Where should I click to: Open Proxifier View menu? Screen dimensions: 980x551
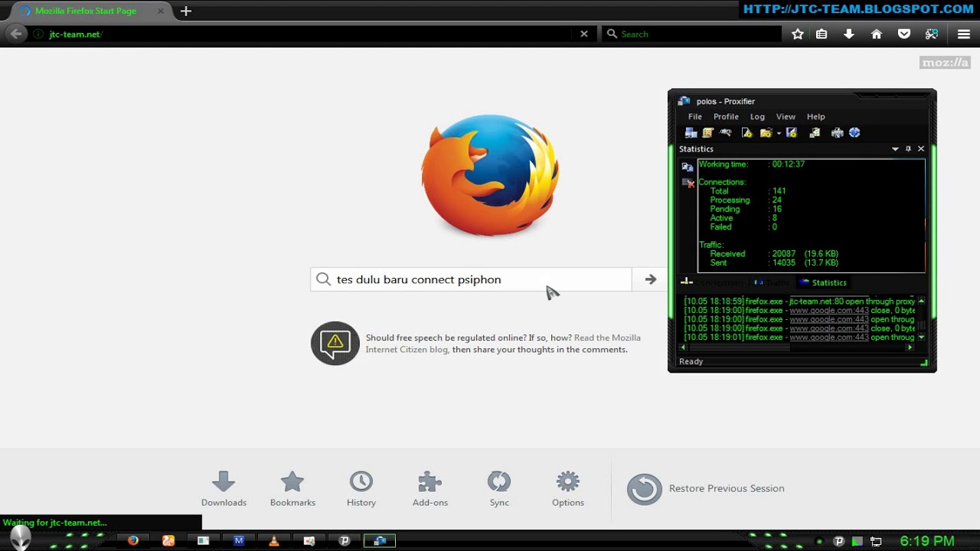click(x=786, y=116)
